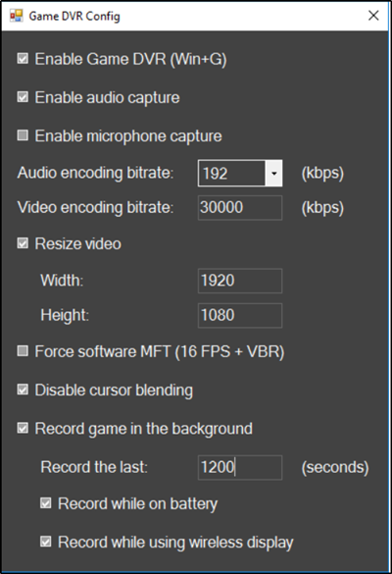Enable microphone capture checkbox
This screenshot has width=392, height=574.
[23, 135]
